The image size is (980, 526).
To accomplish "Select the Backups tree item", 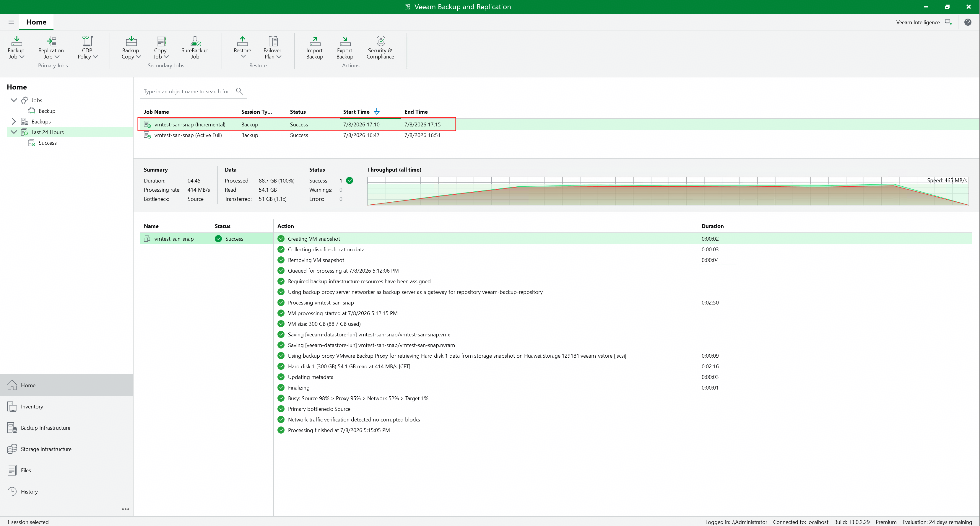I will point(41,121).
